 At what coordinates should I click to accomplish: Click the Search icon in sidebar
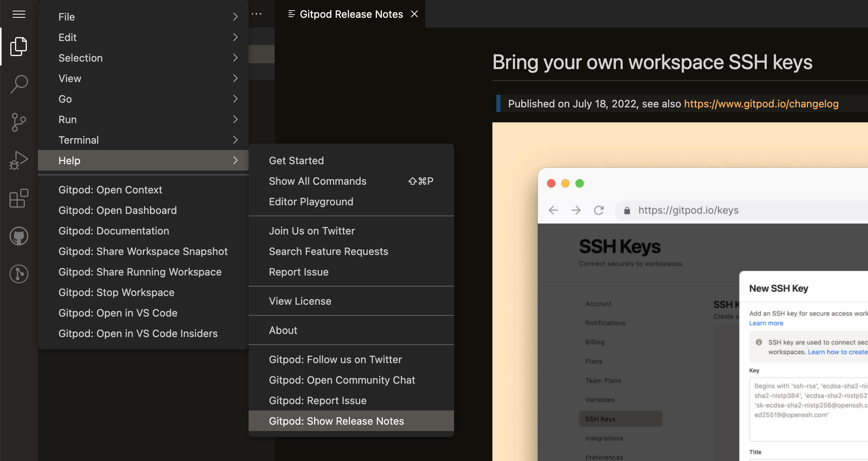19,82
